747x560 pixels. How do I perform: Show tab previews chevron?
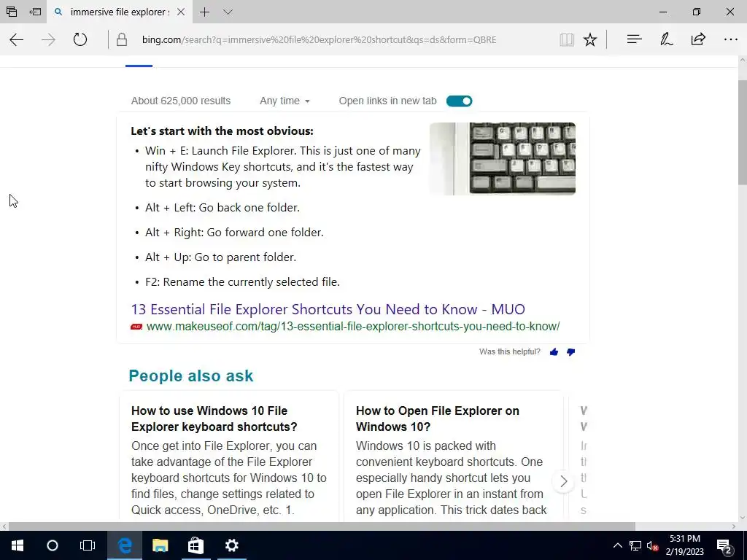228,12
